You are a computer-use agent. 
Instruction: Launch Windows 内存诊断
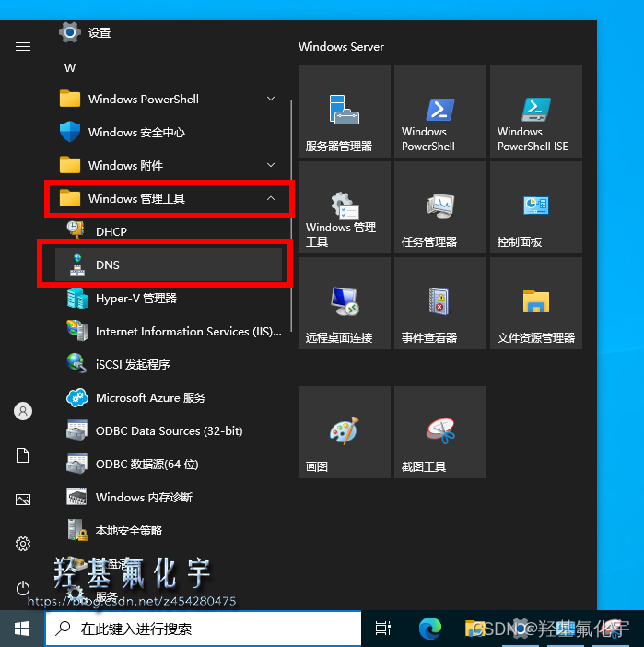pyautogui.click(x=169, y=497)
